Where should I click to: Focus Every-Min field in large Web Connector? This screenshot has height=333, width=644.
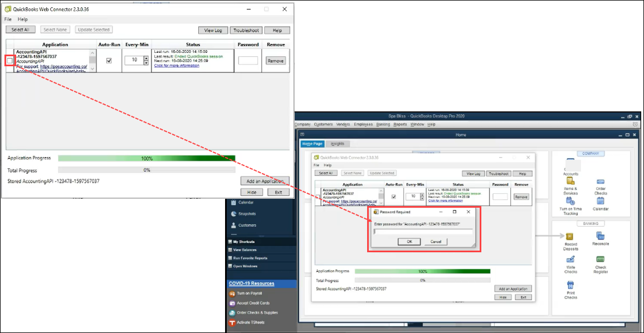(134, 60)
